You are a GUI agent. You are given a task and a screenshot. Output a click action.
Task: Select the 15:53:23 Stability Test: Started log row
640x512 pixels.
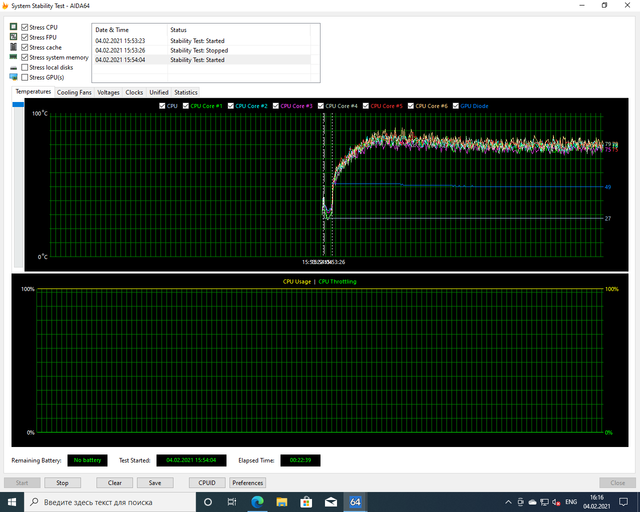coord(202,41)
